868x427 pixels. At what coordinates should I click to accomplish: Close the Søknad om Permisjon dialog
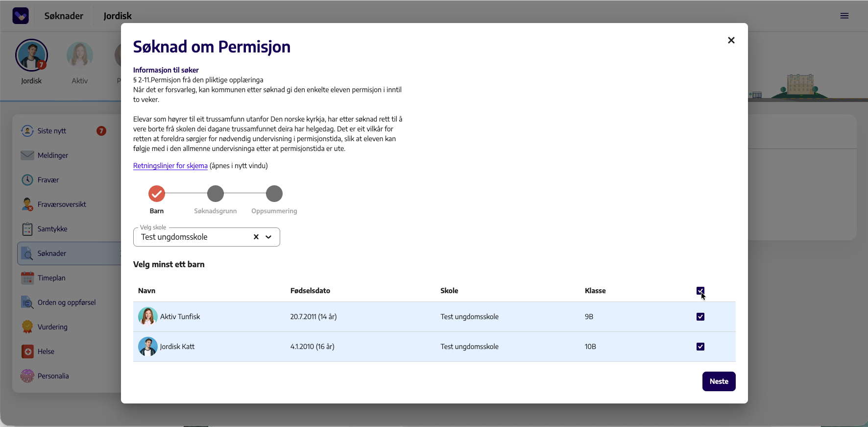point(731,40)
